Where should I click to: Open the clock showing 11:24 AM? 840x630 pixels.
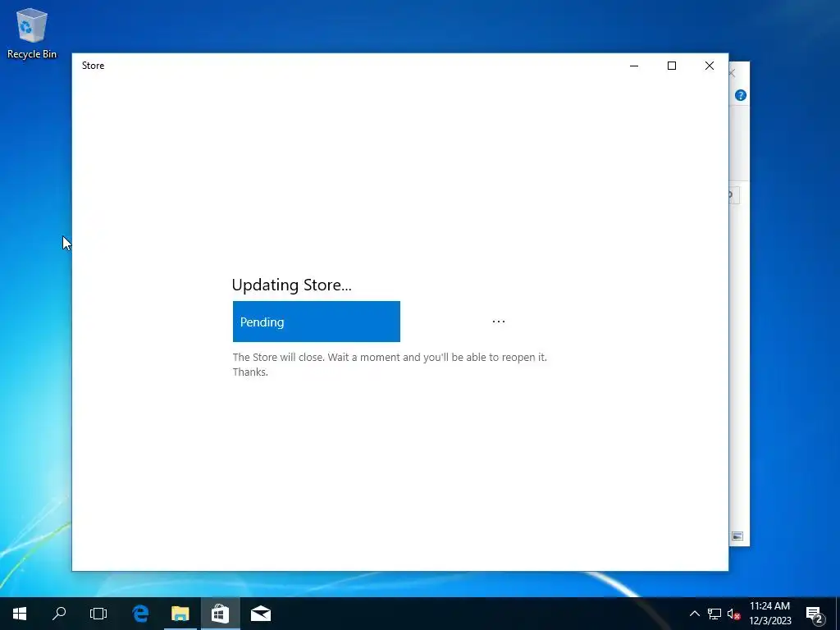769,614
